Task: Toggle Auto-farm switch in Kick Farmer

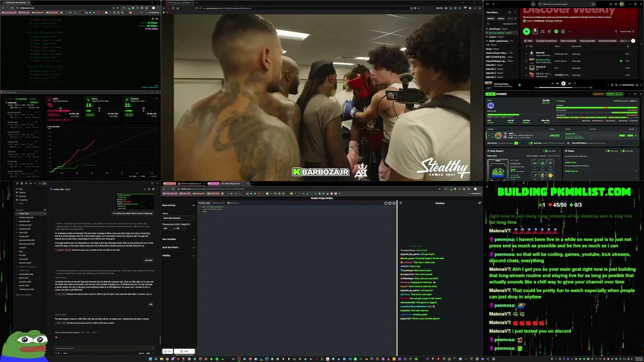Action: [x=530, y=143]
